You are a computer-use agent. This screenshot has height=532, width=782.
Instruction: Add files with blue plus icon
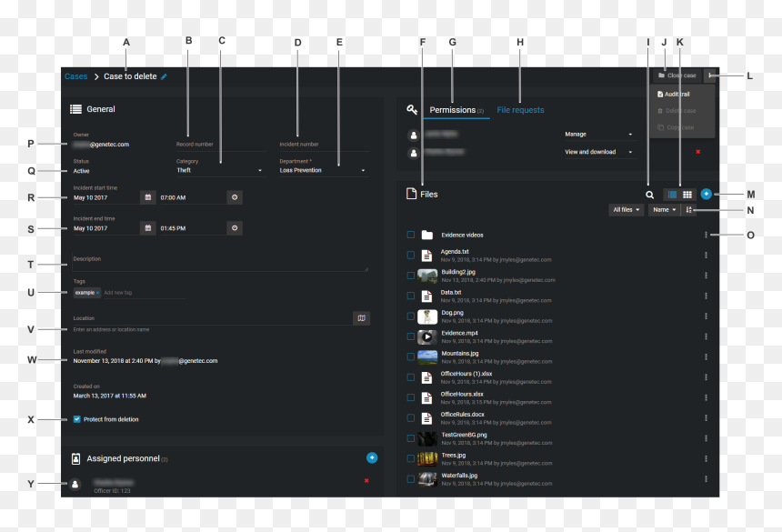[706, 194]
